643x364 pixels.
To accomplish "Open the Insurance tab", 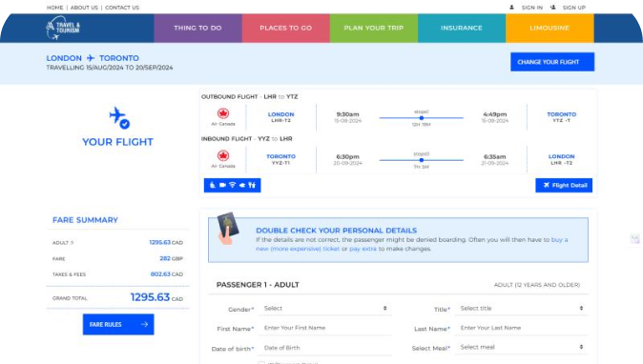I will (462, 28).
